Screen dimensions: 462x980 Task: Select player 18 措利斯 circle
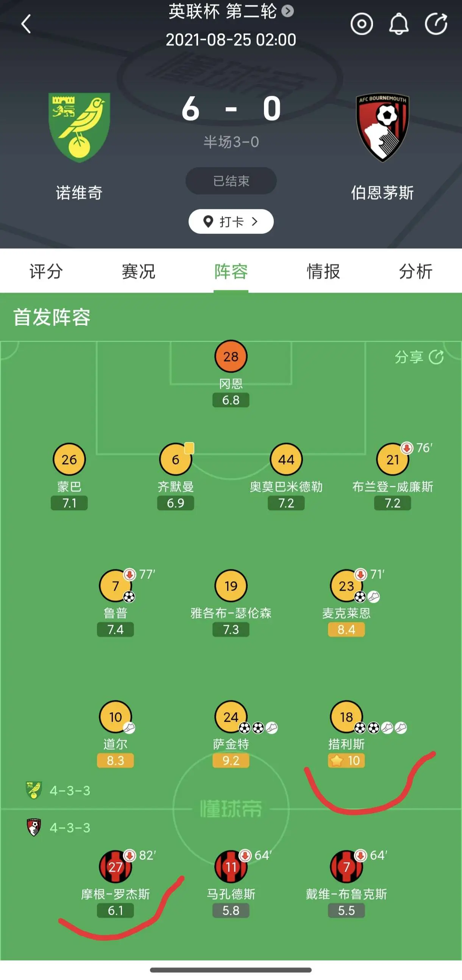(346, 716)
